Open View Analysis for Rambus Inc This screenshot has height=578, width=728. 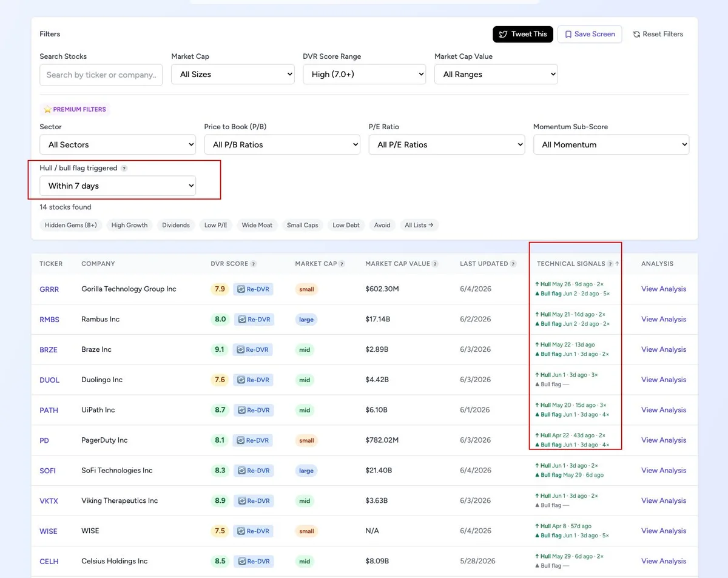(x=664, y=319)
